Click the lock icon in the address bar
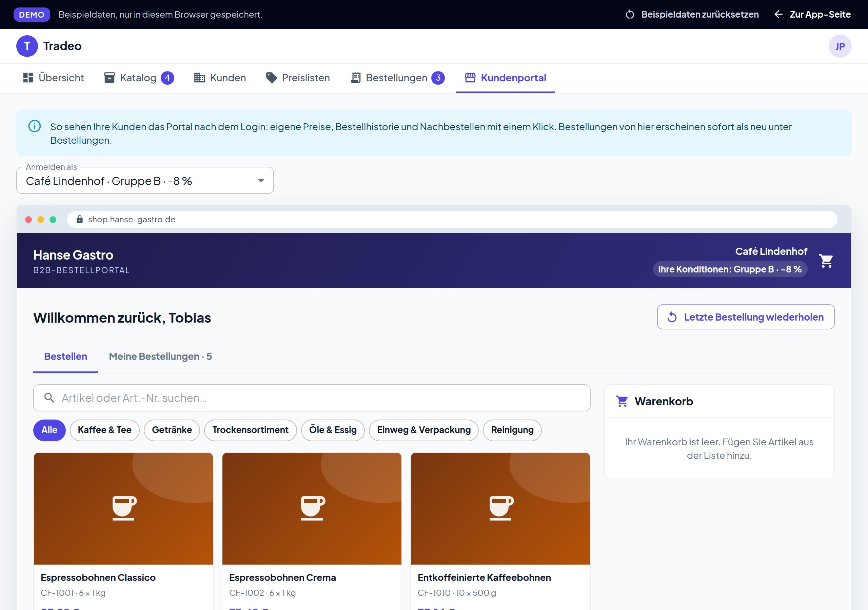Image resolution: width=868 pixels, height=610 pixels. point(79,219)
